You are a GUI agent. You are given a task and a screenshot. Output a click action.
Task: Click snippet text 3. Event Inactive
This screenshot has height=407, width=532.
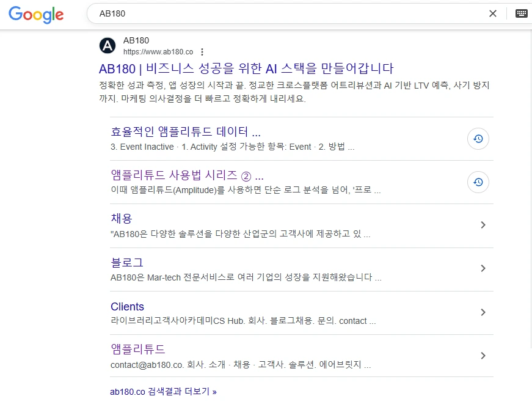tap(233, 147)
